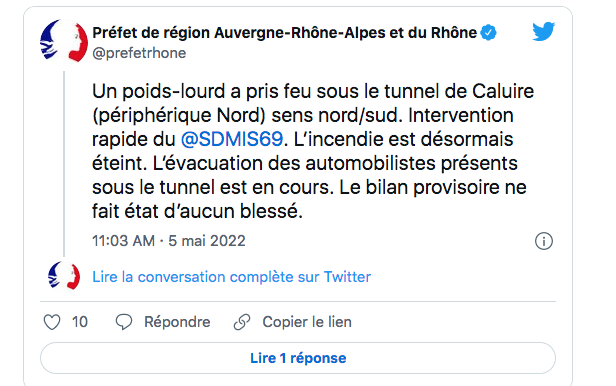Viewport: 616px width, 386px height.
Task: Click the tweet text about Caluire tunnel
Action: [x=313, y=151]
